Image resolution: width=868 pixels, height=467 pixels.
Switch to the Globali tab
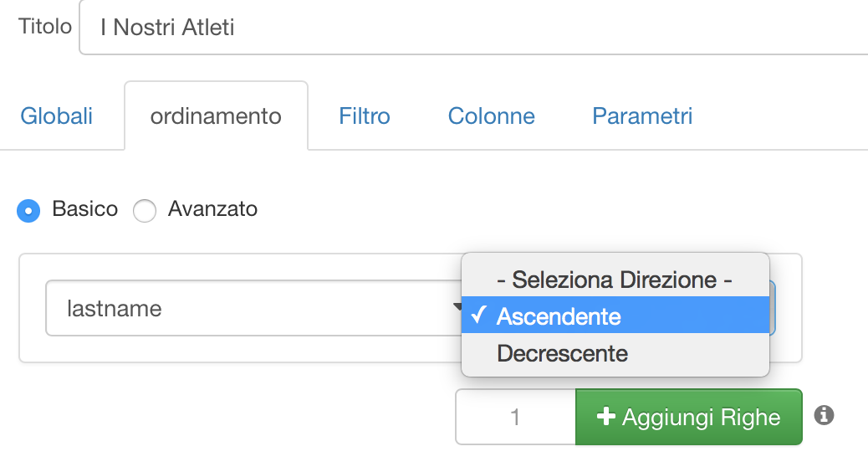(x=57, y=116)
